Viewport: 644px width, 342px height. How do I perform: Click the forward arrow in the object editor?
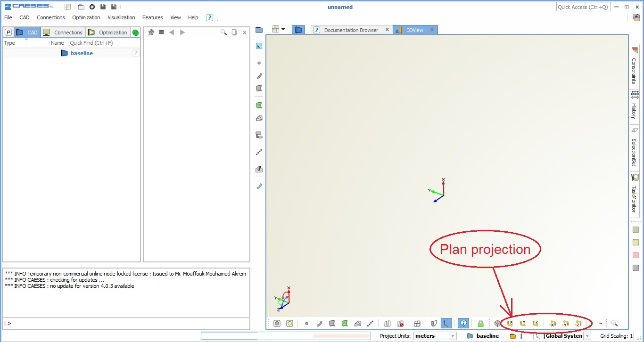click(x=182, y=33)
